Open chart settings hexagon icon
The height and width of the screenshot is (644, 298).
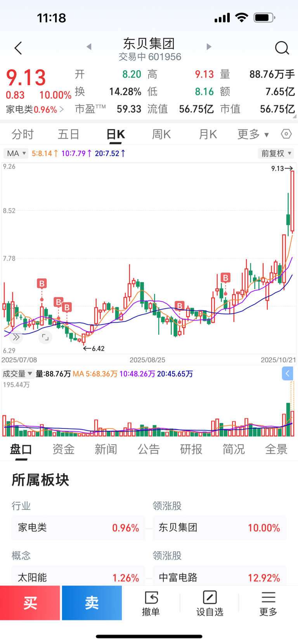[286, 134]
